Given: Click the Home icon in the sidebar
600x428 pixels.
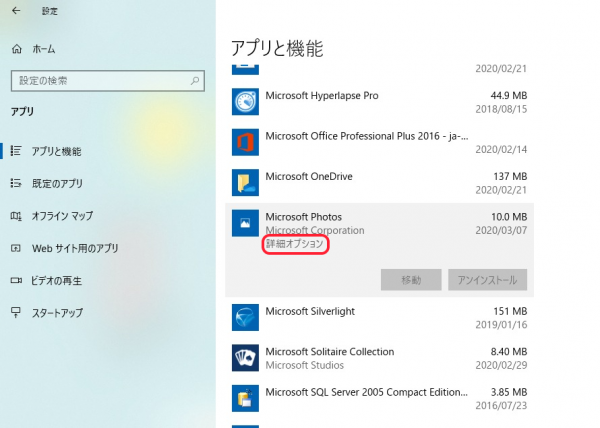Looking at the screenshot, I should click(16, 48).
